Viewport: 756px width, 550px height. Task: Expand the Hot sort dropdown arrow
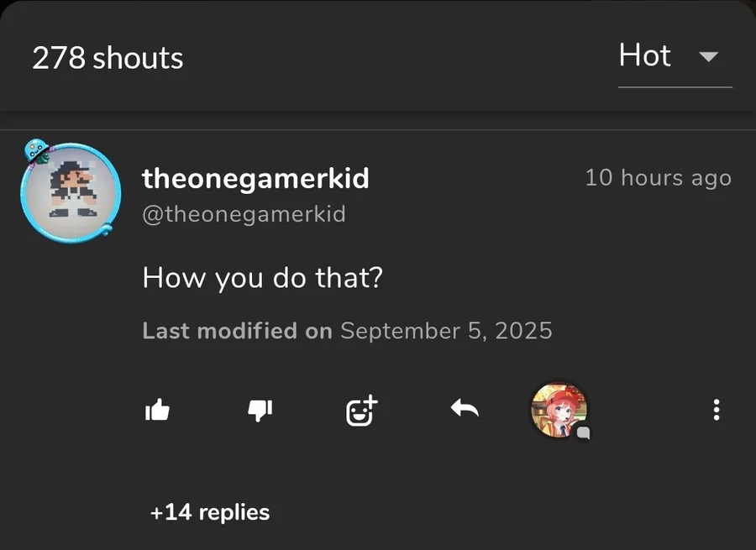pos(709,57)
